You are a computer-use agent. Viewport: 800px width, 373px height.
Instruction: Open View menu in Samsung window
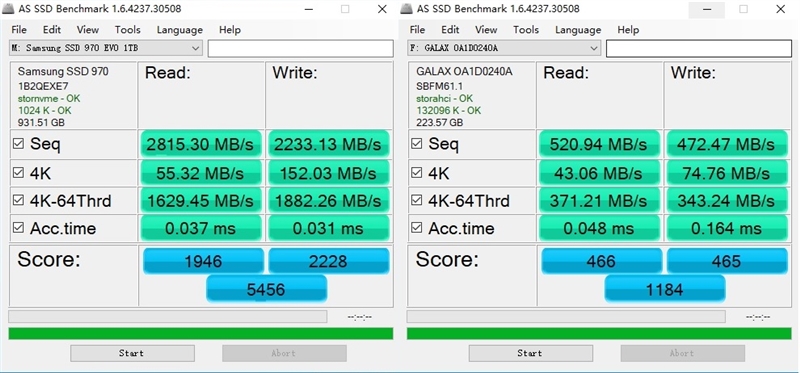[88, 30]
